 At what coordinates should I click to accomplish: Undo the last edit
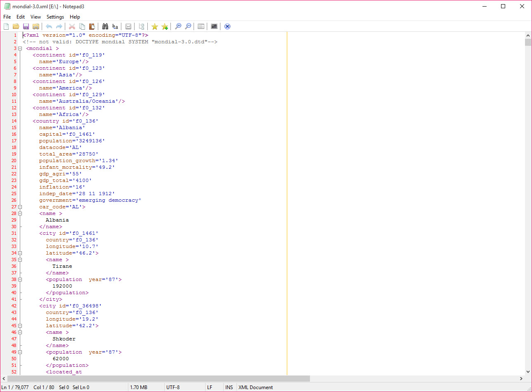tap(49, 26)
